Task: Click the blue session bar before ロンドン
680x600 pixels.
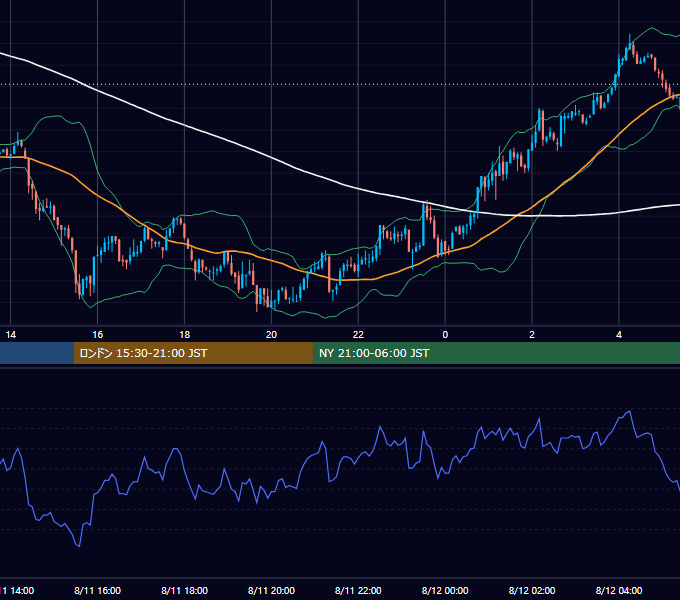Action: pos(37,353)
